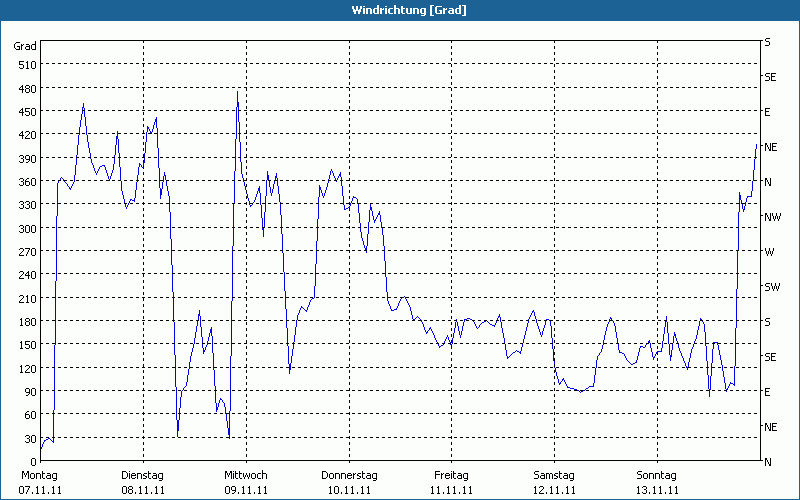Click the "240" y-axis tick label
Viewport: 800px width, 500px height.
pos(28,276)
